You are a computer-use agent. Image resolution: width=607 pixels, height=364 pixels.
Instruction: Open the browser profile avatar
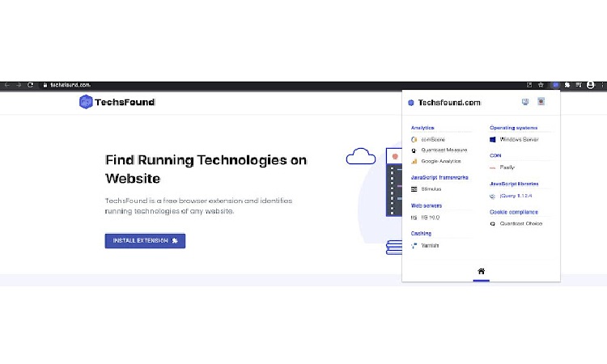[x=590, y=85]
